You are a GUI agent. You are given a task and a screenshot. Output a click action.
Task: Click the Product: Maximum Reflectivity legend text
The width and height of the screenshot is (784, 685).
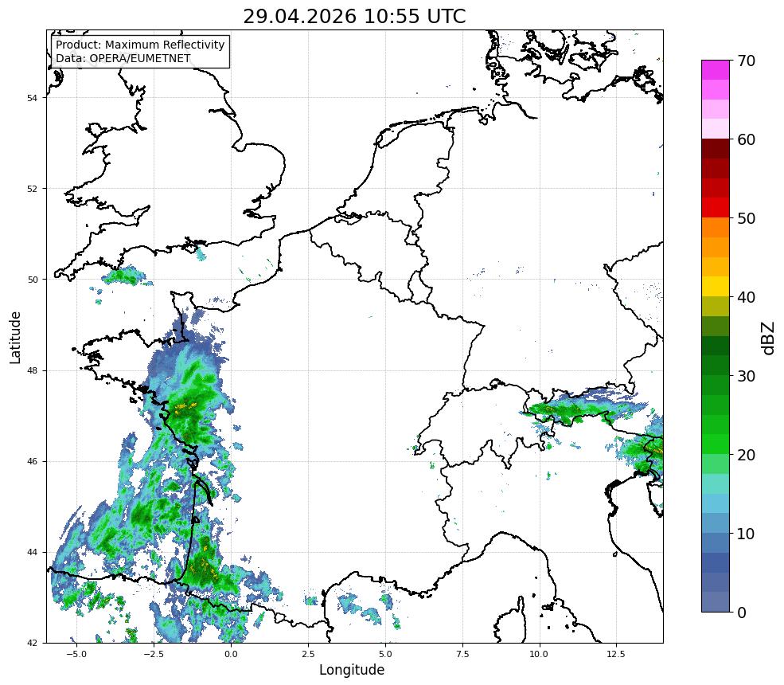point(140,45)
